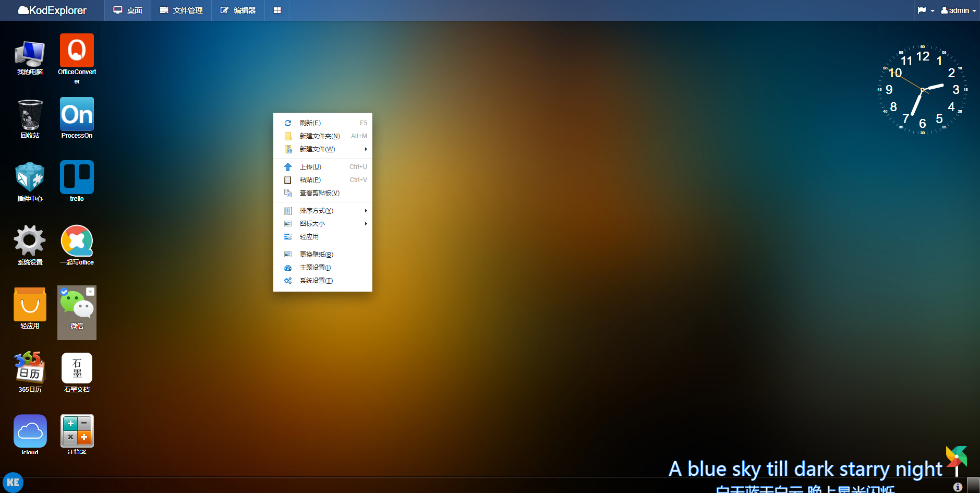The width and height of the screenshot is (980, 493).
Task: Open the 回收站 recycle bin icon
Action: point(30,115)
